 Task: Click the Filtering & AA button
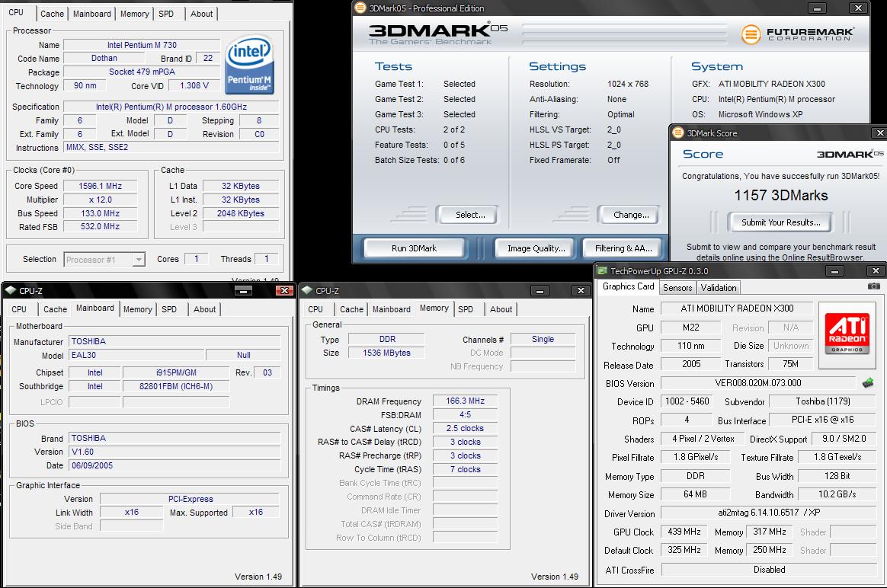[623, 248]
